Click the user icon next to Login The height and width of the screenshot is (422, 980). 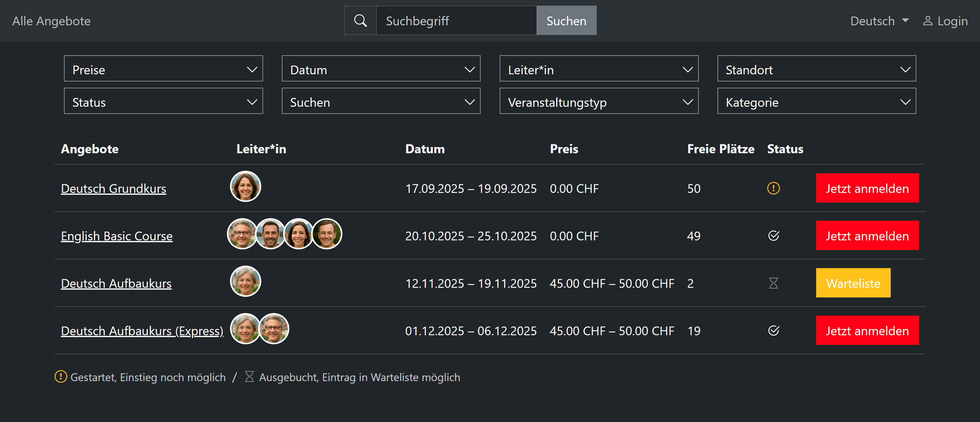point(928,21)
